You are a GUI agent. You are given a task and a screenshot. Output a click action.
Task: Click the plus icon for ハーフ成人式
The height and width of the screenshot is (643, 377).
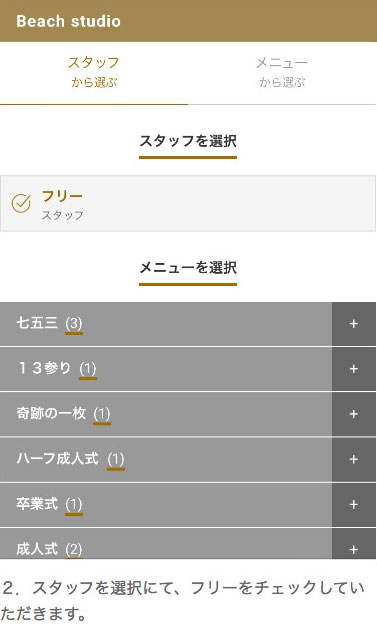click(x=354, y=459)
